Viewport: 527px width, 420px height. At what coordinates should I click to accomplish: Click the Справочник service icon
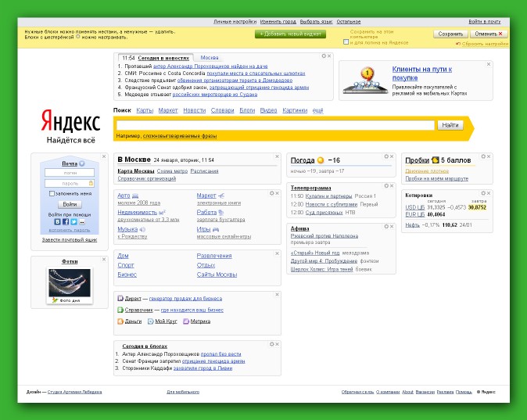point(120,310)
